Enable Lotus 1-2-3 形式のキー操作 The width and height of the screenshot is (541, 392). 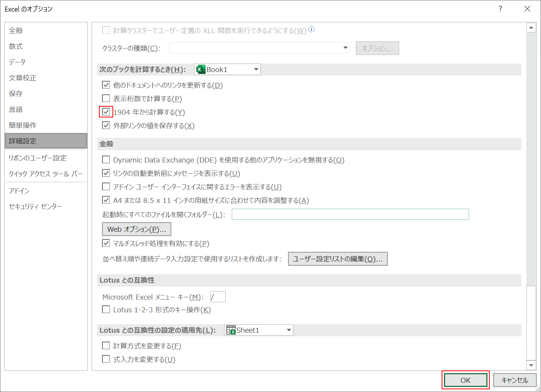[106, 309]
